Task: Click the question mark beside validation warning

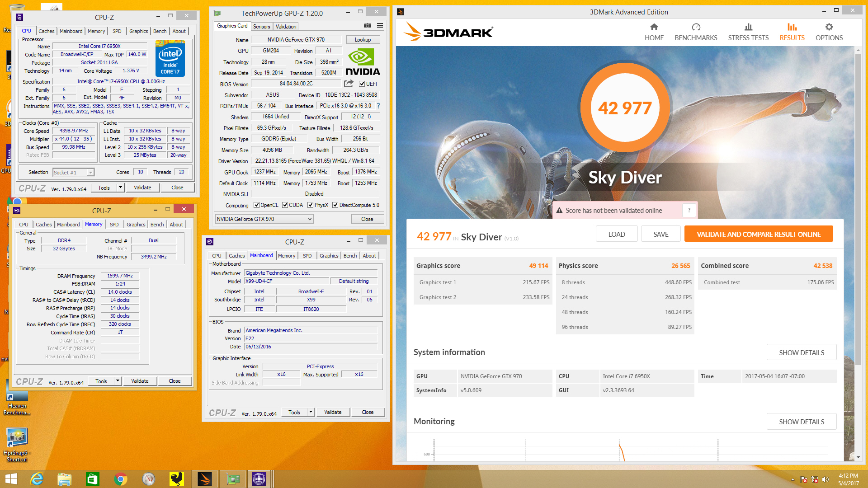Action: click(x=689, y=210)
